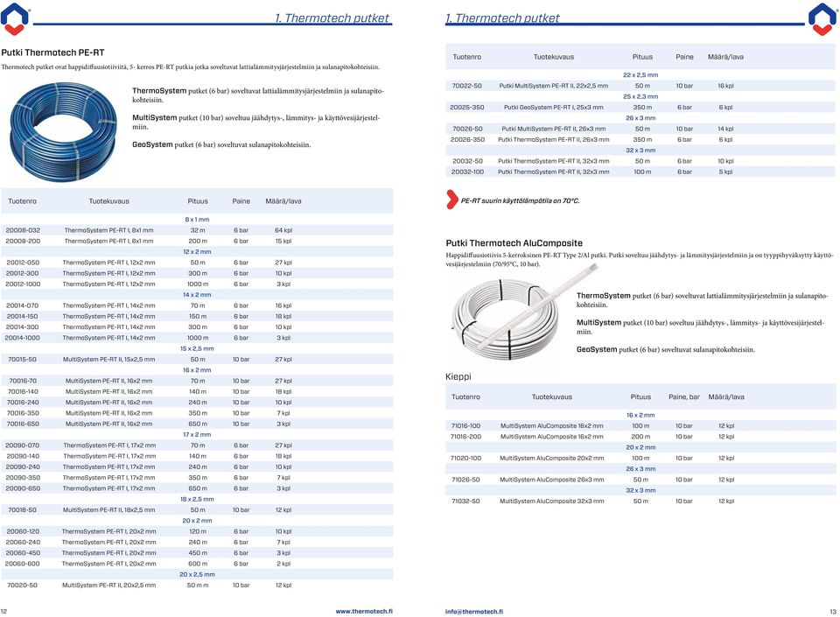Select product number 20060-600
Image resolution: width=840 pixels, height=617 pixels.
[x=23, y=564]
